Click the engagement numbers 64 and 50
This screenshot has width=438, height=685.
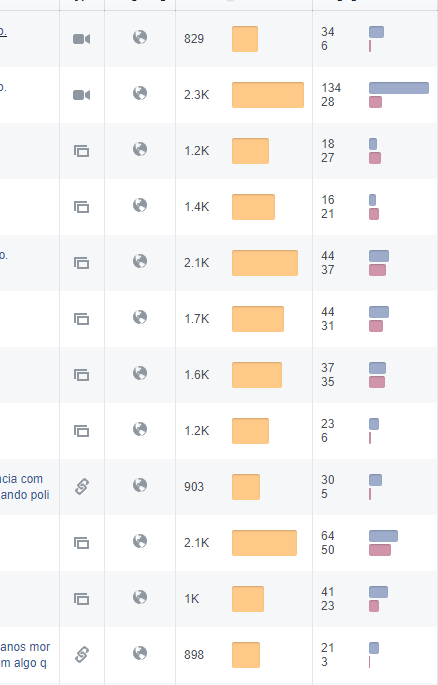point(328,543)
